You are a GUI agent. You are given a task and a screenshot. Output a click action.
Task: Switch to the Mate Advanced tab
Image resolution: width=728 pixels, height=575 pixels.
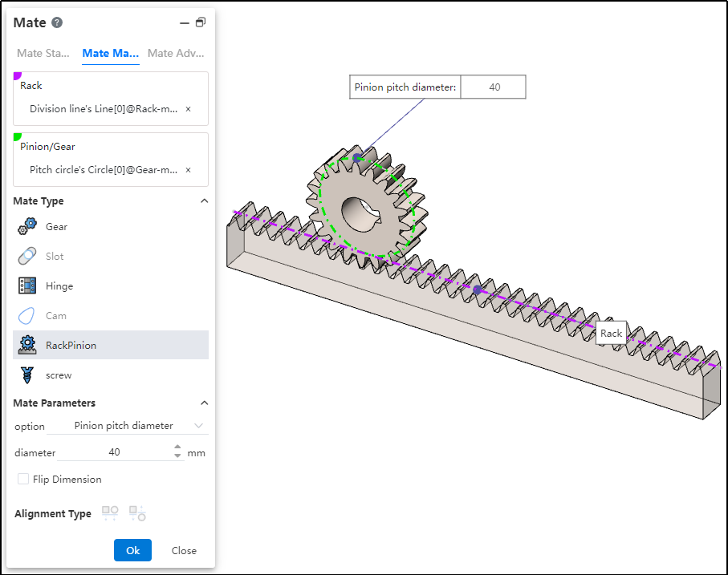pos(176,54)
